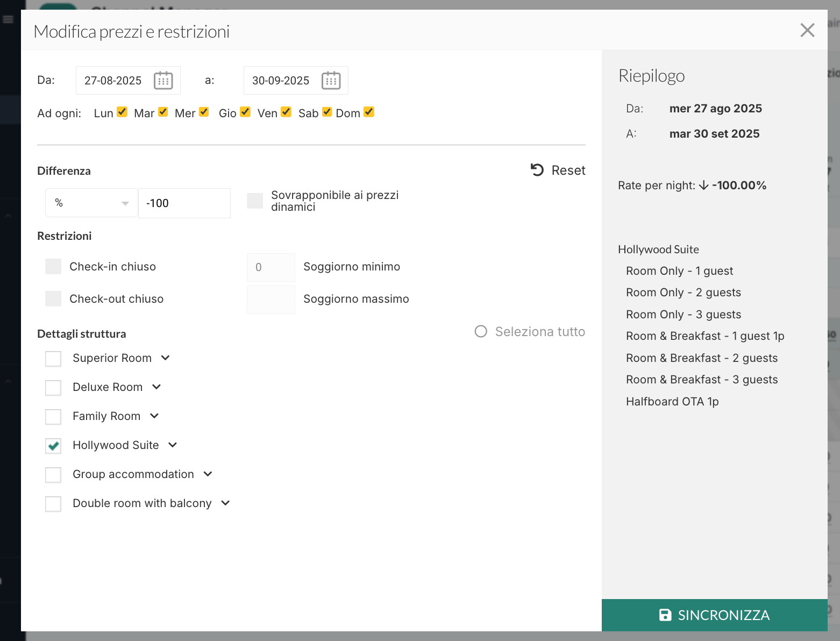Image resolution: width=840 pixels, height=641 pixels.
Task: Click Hollywood Suite heading in Riepilogo
Action: pyautogui.click(x=658, y=250)
